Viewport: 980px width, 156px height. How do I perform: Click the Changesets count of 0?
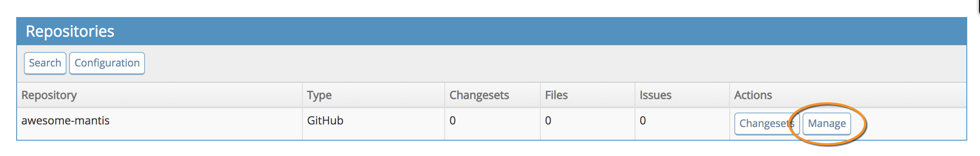[452, 121]
